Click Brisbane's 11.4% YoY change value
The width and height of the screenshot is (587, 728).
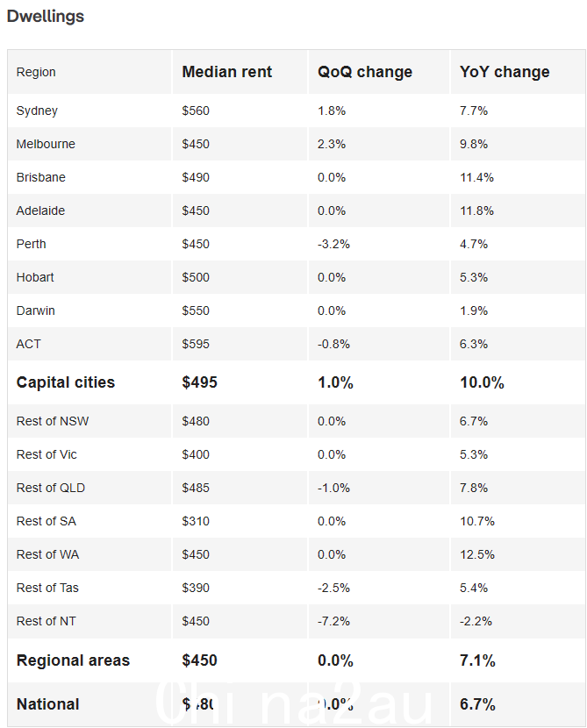point(476,177)
